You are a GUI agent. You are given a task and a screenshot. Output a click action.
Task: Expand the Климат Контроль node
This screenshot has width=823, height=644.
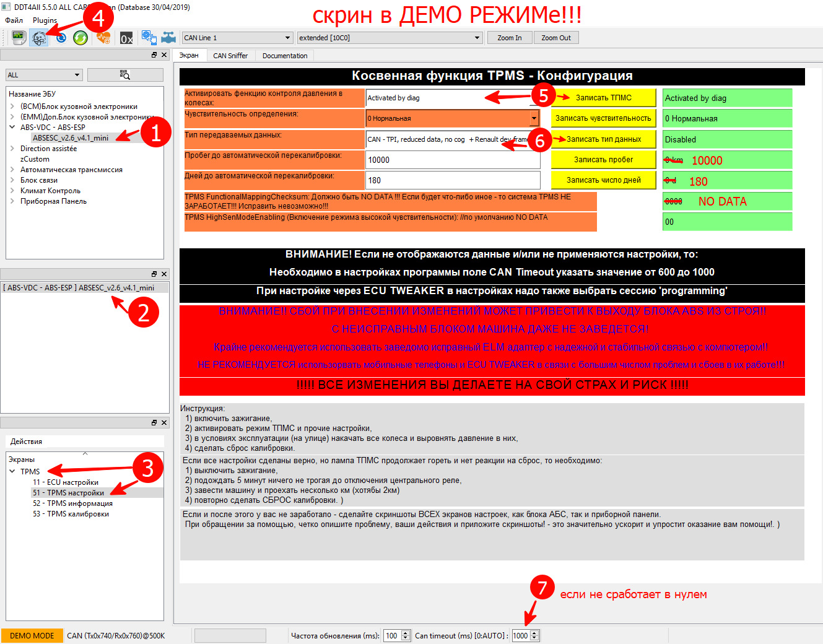(x=12, y=191)
